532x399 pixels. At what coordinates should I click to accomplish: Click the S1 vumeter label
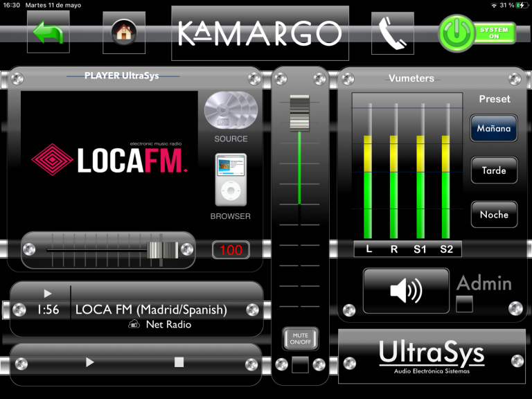tap(420, 249)
